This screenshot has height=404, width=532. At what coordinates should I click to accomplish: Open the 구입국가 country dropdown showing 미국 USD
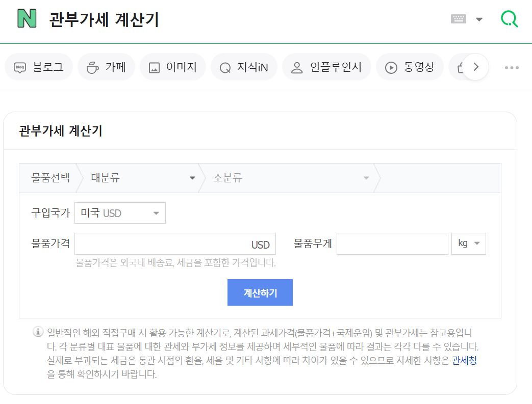click(x=120, y=212)
